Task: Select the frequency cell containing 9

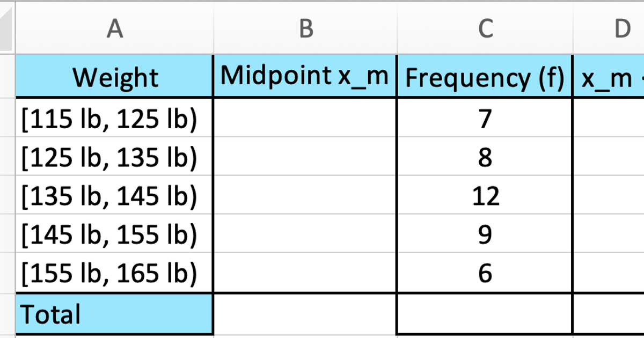Action: click(485, 234)
